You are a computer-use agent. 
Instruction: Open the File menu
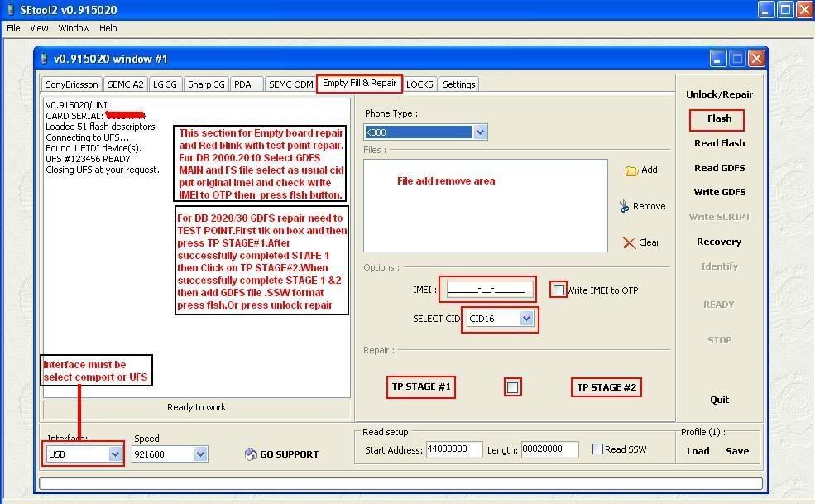pyautogui.click(x=13, y=28)
